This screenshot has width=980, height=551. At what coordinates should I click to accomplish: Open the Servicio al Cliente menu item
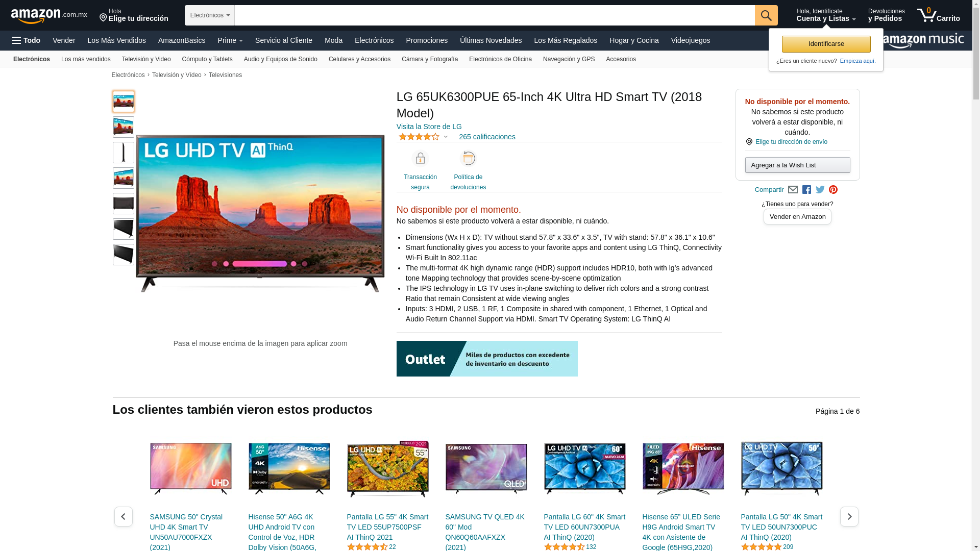pyautogui.click(x=283, y=40)
